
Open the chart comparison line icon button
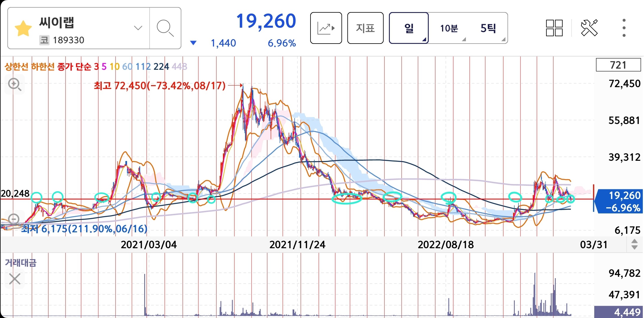click(326, 28)
